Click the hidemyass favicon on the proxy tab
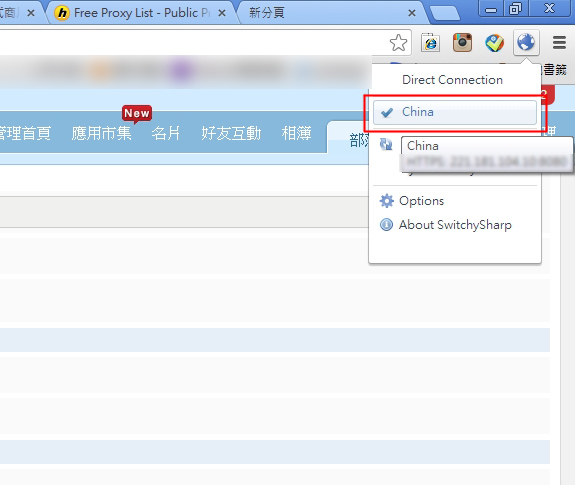575x485 pixels. tap(62, 13)
